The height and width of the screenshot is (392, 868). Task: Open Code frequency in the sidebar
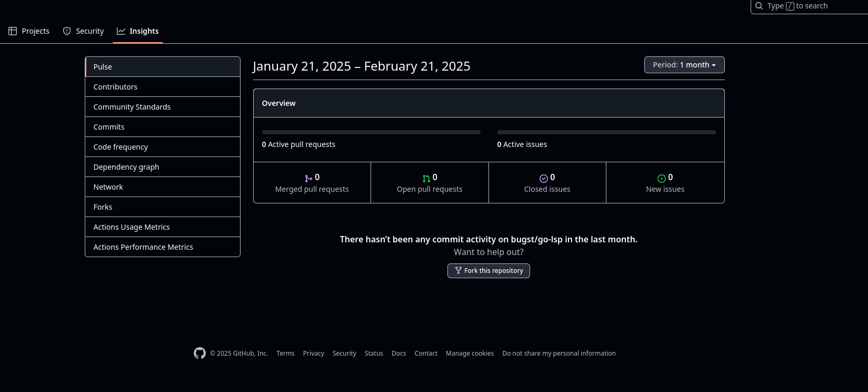(x=163, y=147)
